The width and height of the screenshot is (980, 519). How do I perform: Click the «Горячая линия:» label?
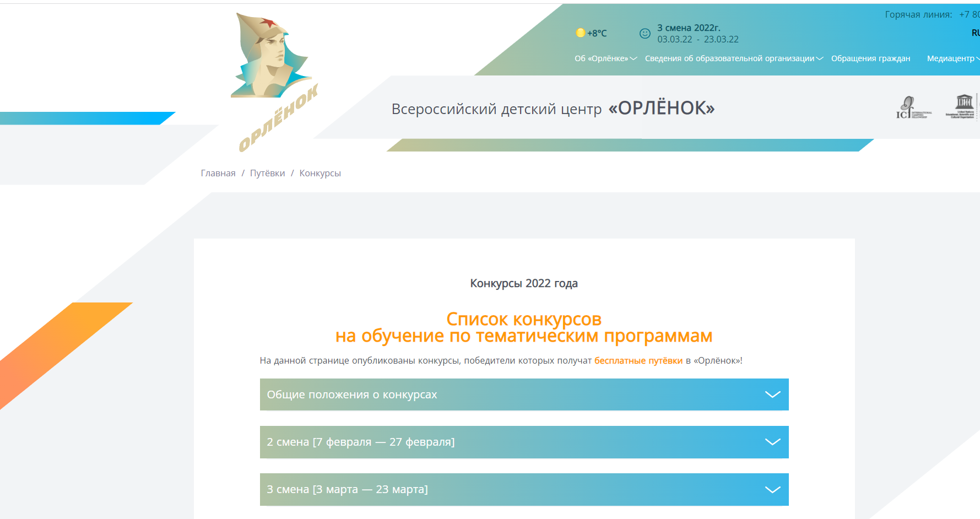918,14
